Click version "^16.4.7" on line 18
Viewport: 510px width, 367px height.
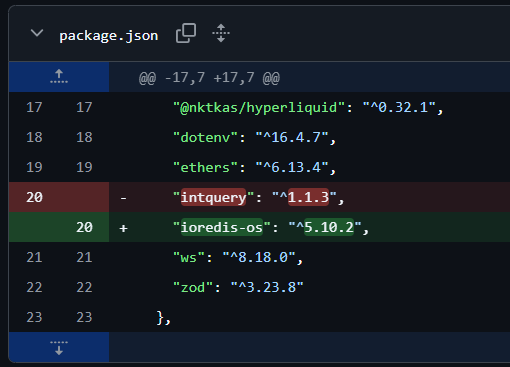(292, 137)
